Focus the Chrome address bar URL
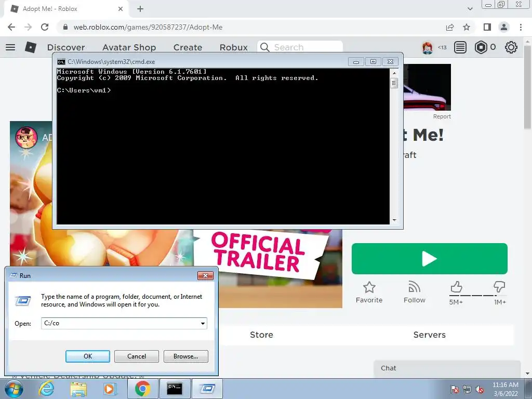 [148, 27]
